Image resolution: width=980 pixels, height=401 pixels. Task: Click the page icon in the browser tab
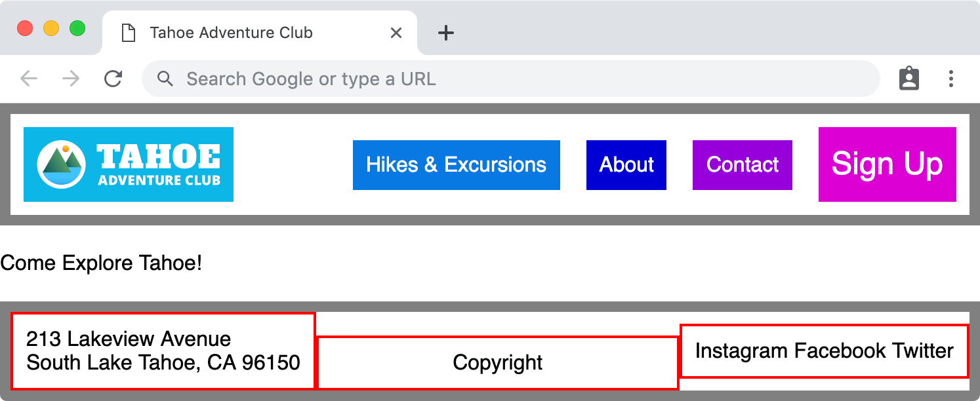[129, 32]
